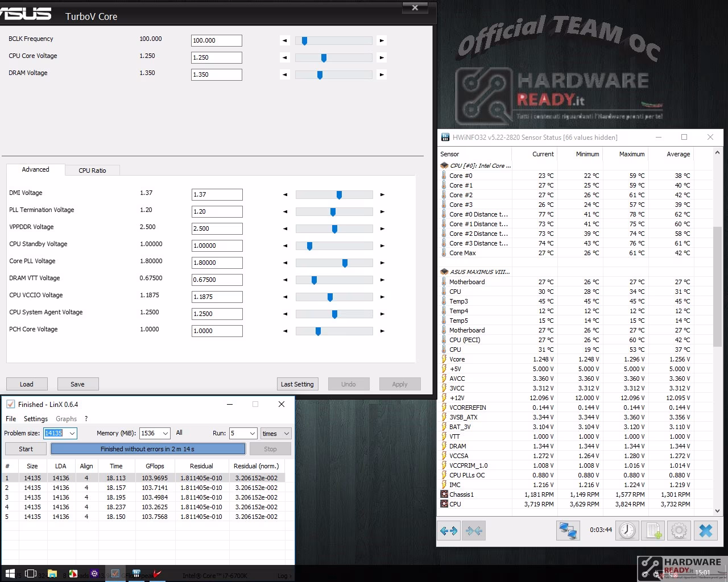Increase DRAM Voltage with right arrow
This screenshot has width=728, height=582.
382,74
